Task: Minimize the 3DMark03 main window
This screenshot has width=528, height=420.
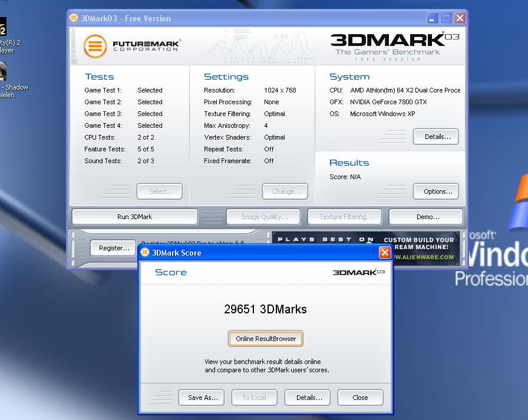Action: (x=433, y=18)
